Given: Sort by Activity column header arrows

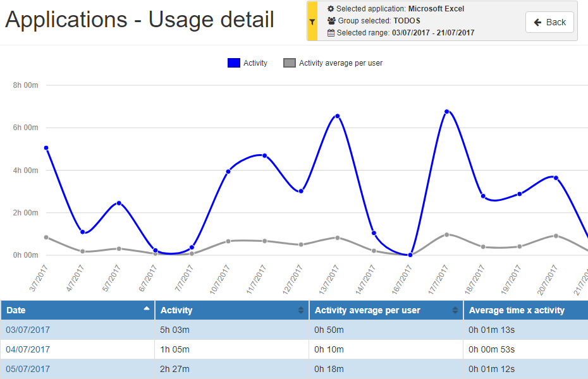Looking at the screenshot, I should pyautogui.click(x=301, y=310).
